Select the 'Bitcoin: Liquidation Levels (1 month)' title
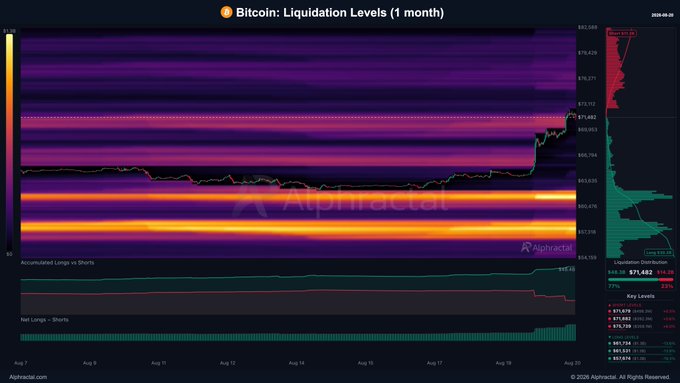Image resolution: width=680 pixels, height=383 pixels. (x=340, y=13)
